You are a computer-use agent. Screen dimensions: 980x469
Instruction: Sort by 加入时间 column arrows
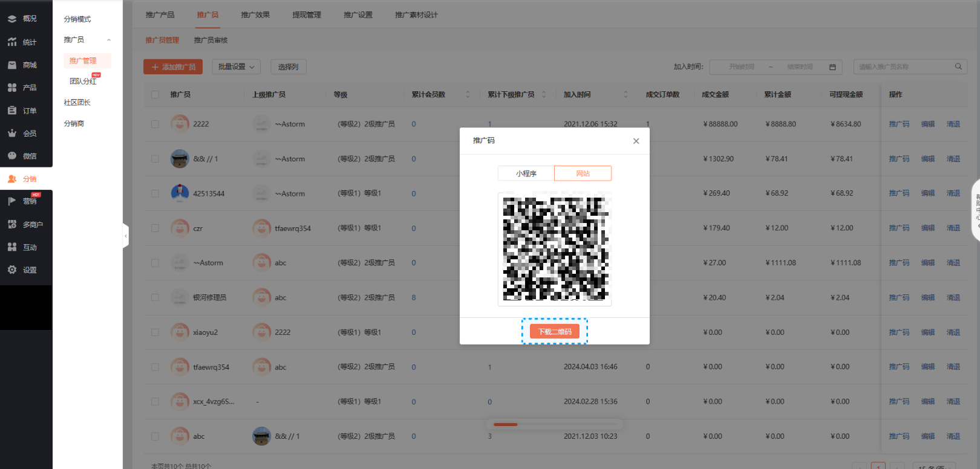(x=626, y=94)
